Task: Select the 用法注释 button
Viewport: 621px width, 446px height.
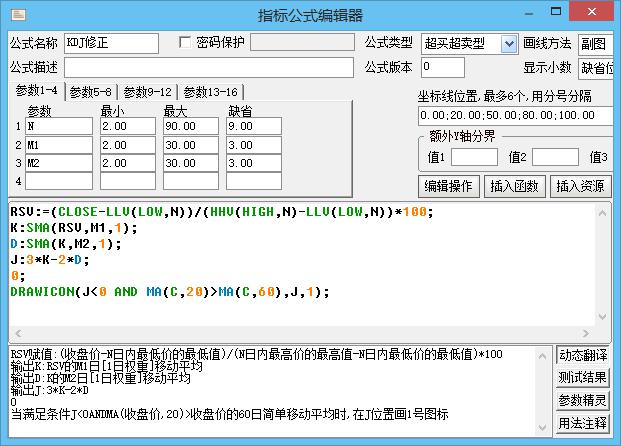Action: tap(582, 423)
